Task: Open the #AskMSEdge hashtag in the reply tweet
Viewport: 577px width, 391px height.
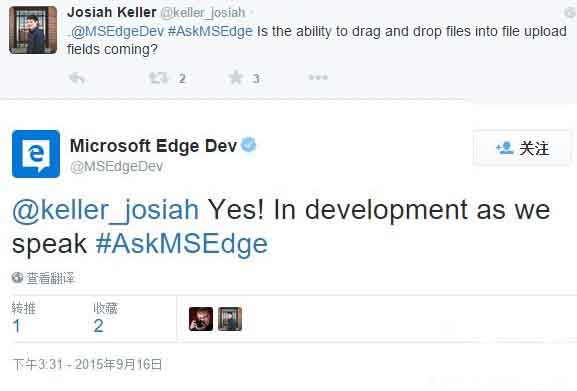Action: (182, 244)
